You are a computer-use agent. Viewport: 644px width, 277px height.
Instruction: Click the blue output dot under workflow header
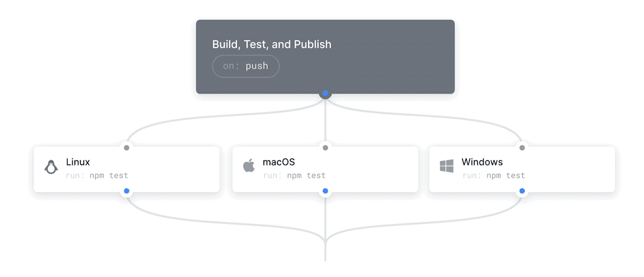[326, 94]
